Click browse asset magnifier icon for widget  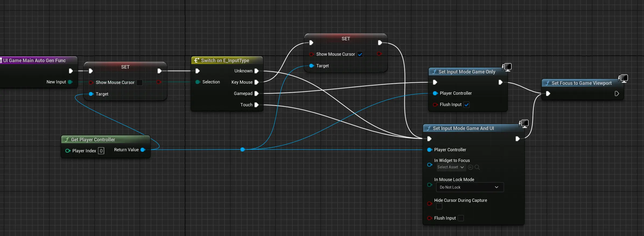click(x=477, y=167)
